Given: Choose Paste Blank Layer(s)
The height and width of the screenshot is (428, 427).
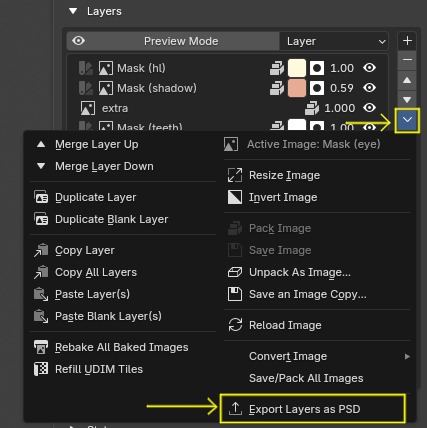Looking at the screenshot, I should click(123, 316).
